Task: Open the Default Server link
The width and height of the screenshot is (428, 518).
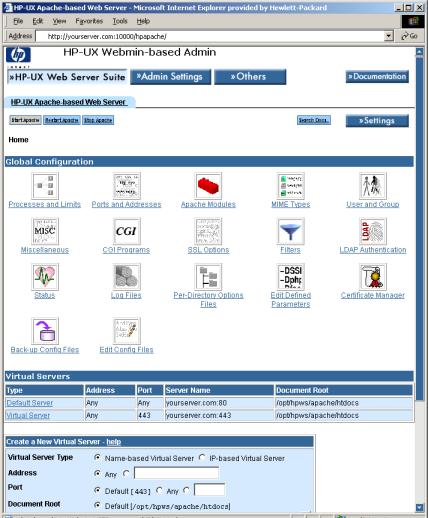Action: [x=30, y=403]
